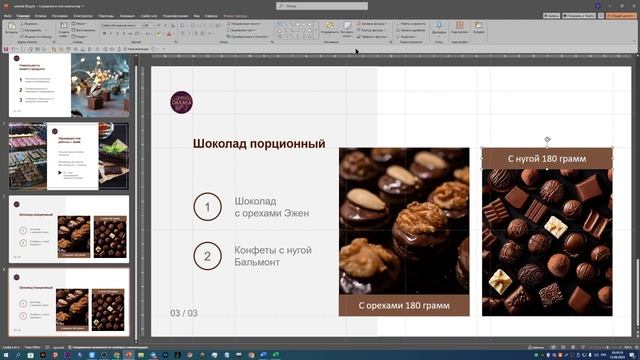Open the Shape Outline (Контур фигуры) dropdown
The height and width of the screenshot is (360, 640).
click(x=371, y=30)
